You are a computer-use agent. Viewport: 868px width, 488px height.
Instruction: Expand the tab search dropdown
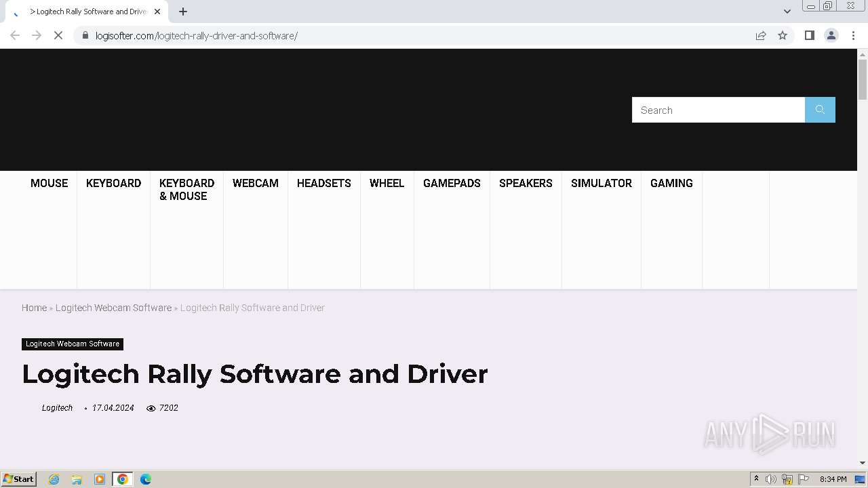pos(787,12)
